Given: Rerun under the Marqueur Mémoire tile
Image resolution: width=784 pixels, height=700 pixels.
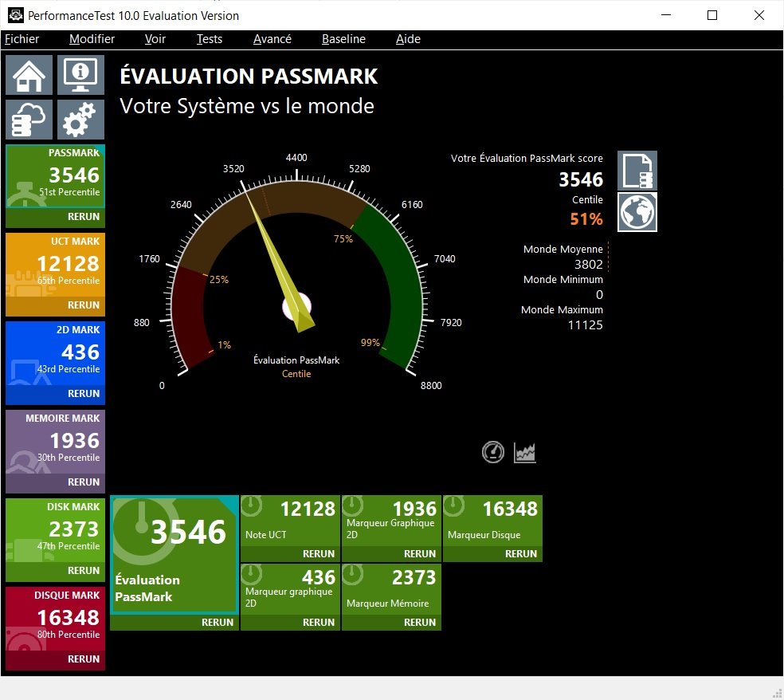Looking at the screenshot, I should [420, 623].
